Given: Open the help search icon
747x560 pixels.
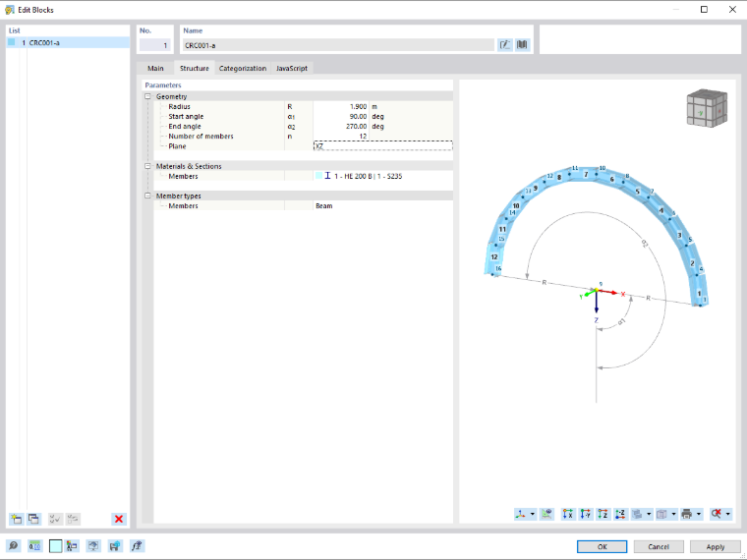Looking at the screenshot, I should [13, 546].
